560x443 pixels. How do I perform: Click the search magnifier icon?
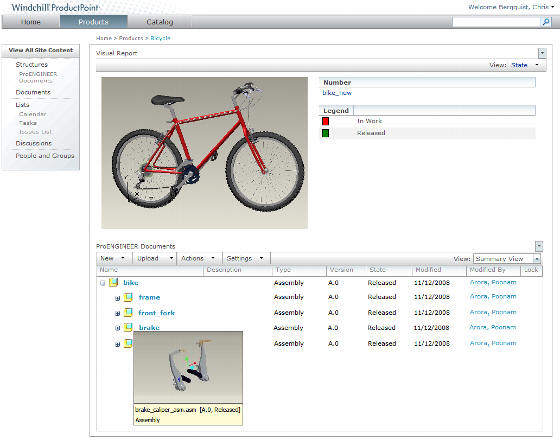546,22
